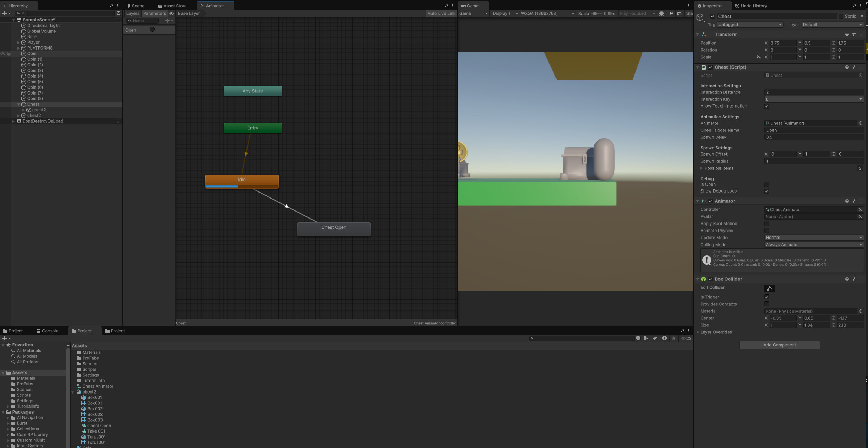This screenshot has height=448, width=868.
Task: Enable the Is Open debug checkbox
Action: pyautogui.click(x=767, y=184)
